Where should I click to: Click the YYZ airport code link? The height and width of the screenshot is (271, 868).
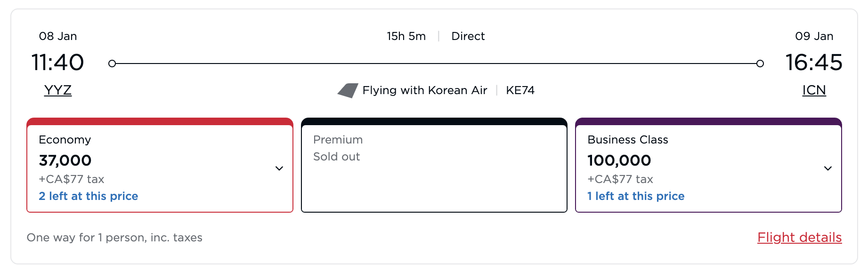(x=58, y=90)
